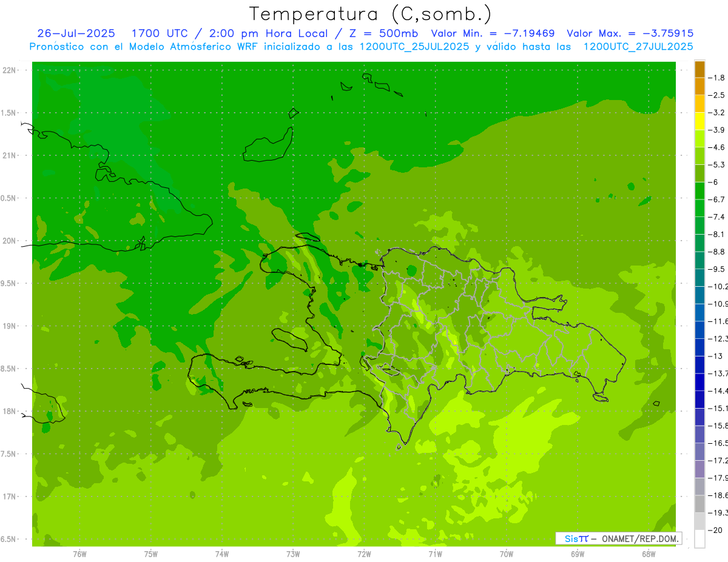Click the '-9.5' legend value

[717, 269]
